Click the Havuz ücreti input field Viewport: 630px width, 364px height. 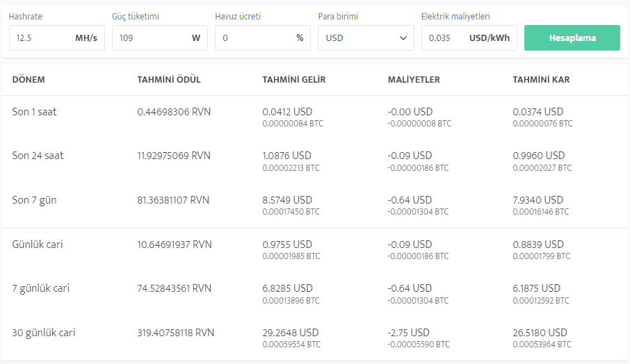click(x=262, y=38)
